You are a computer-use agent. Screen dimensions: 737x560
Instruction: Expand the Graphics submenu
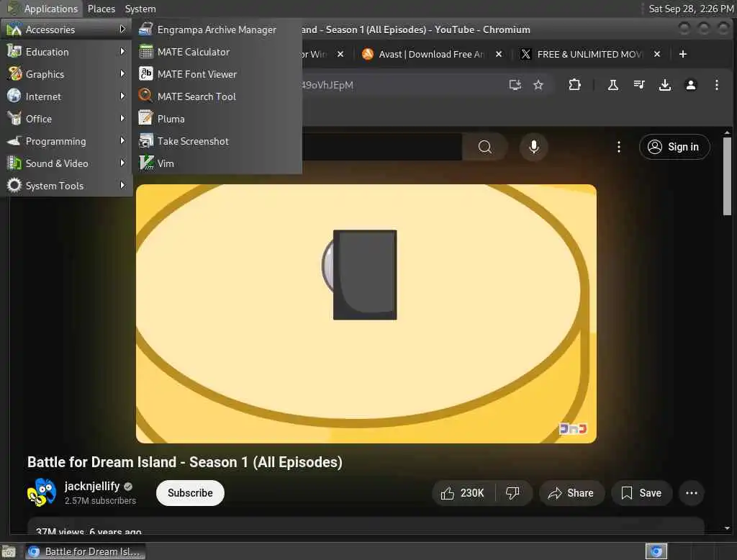[66, 74]
